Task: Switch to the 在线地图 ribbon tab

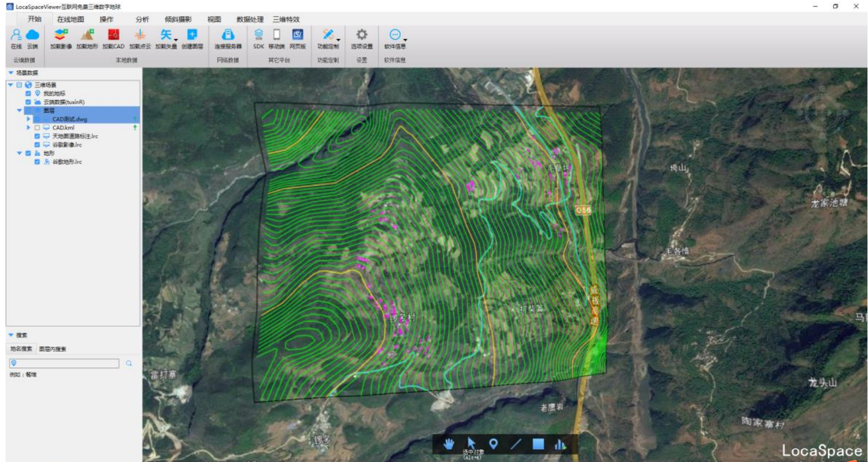Action: [71, 19]
